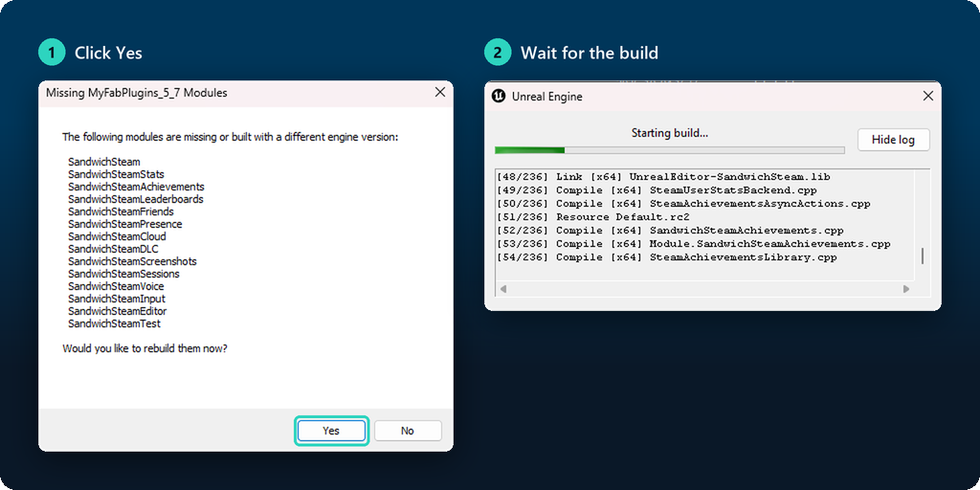Image resolution: width=980 pixels, height=490 pixels.
Task: Select SandwichSteamAchievements in the module list
Action: (x=136, y=187)
